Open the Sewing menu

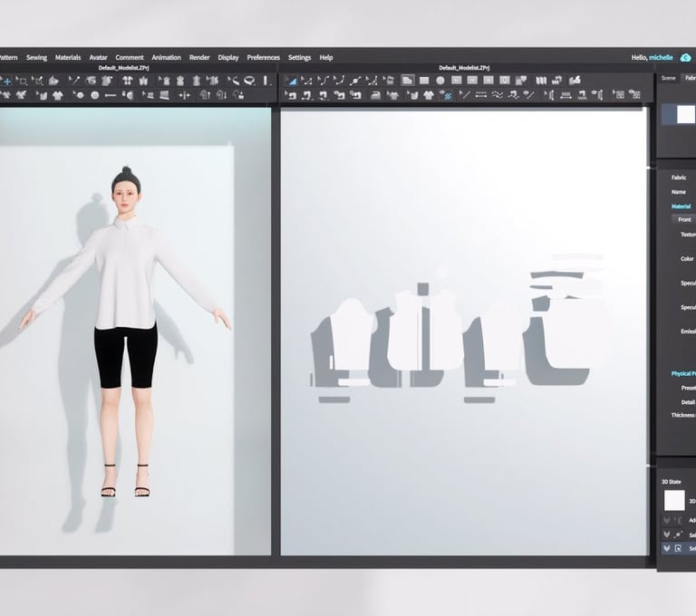pyautogui.click(x=36, y=58)
